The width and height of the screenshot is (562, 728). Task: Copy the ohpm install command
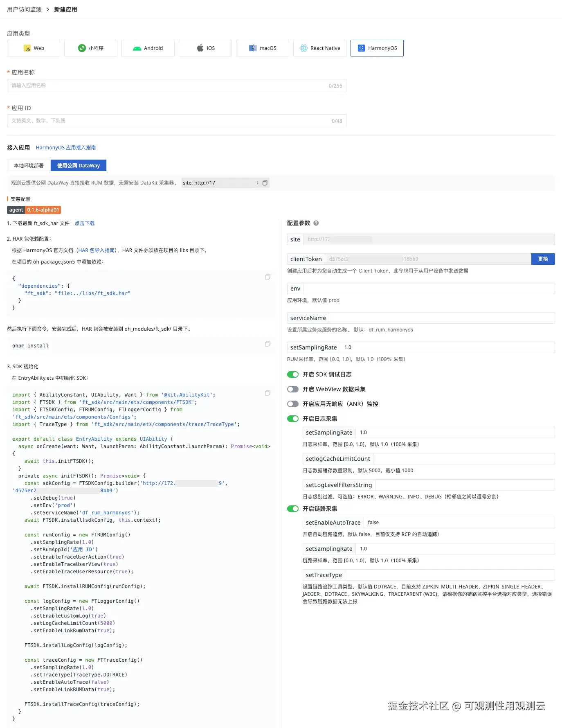click(x=268, y=344)
